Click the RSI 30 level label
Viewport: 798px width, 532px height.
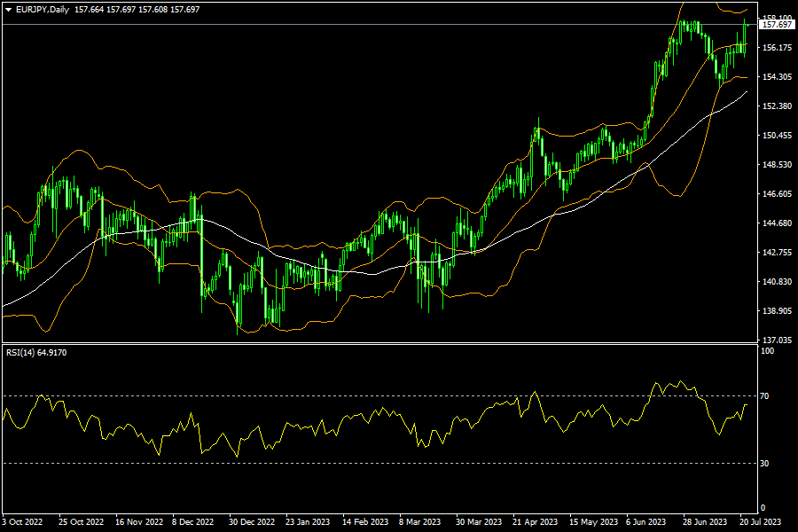(764, 463)
